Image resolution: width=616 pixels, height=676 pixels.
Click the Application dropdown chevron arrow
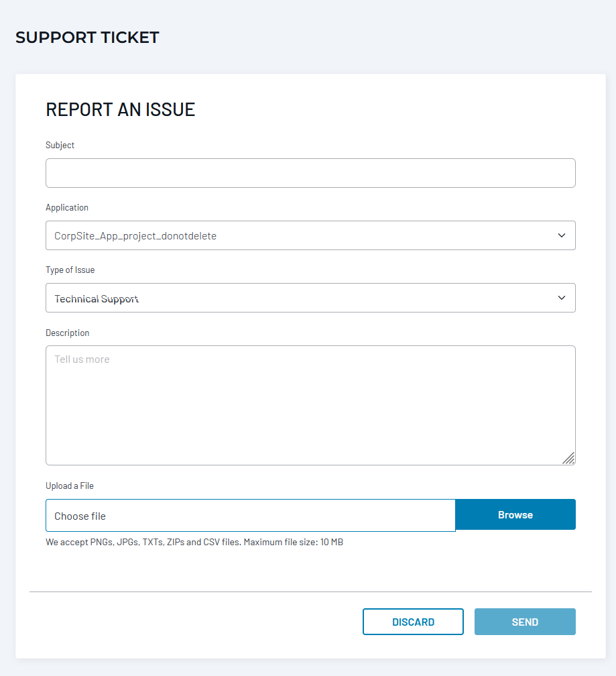[562, 235]
